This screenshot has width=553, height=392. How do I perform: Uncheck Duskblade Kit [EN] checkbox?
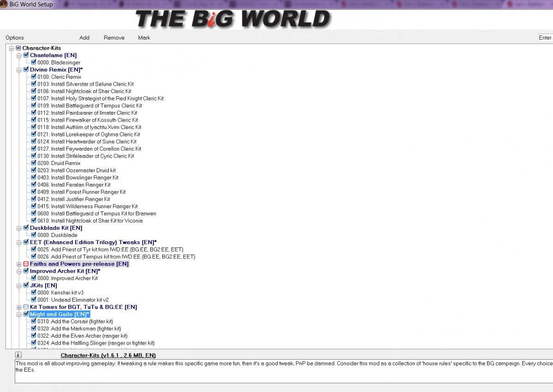coord(26,228)
